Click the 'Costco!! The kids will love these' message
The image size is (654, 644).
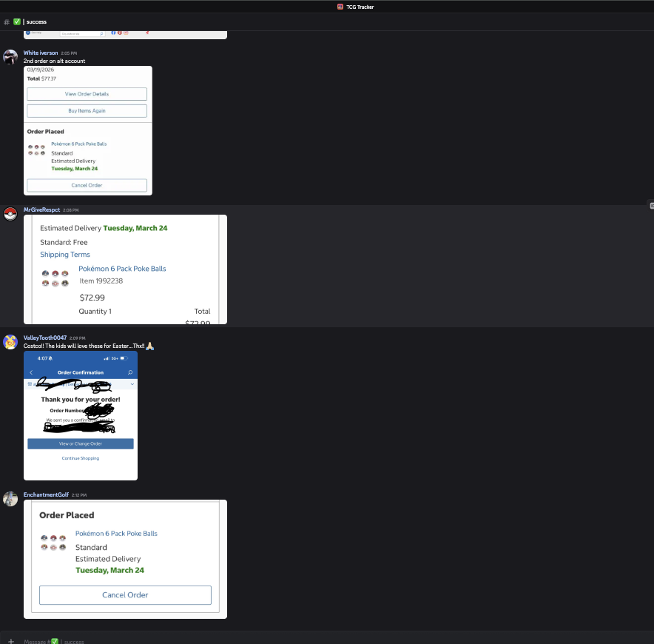(x=84, y=346)
